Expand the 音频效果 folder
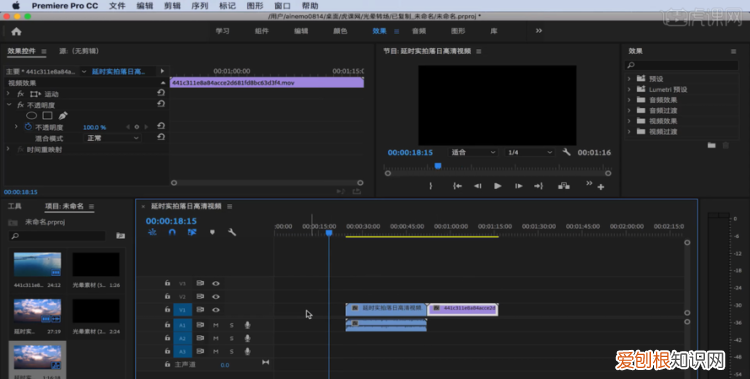Viewport: 750px width, 379px height. (629, 100)
